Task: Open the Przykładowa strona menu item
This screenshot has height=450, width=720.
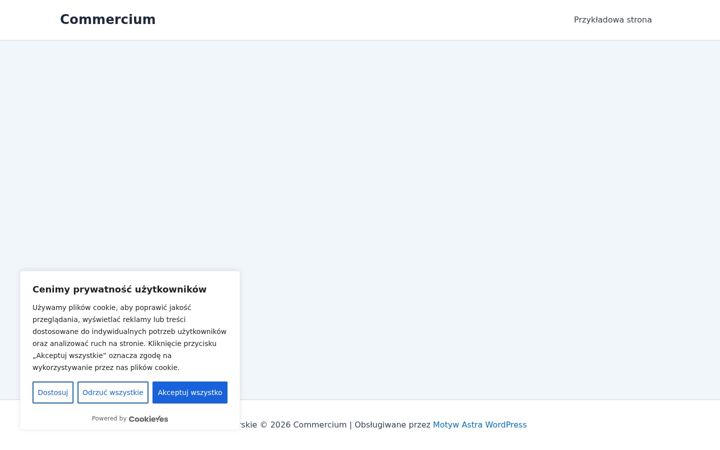Action: tap(613, 20)
